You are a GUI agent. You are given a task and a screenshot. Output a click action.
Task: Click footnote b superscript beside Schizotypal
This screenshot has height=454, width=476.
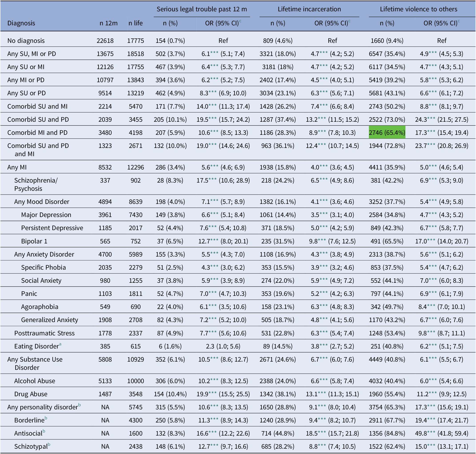[x=49, y=444]
